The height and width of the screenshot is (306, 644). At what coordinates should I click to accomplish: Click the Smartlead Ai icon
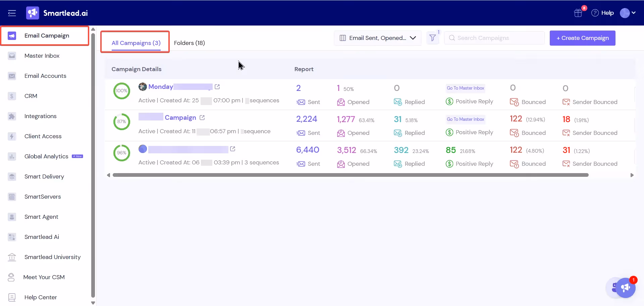[x=12, y=237]
